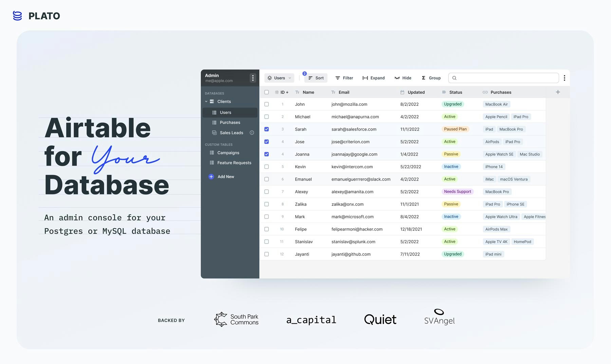This screenshot has height=364, width=611.
Task: Open the Purchases table in sidebar
Action: [x=230, y=122]
